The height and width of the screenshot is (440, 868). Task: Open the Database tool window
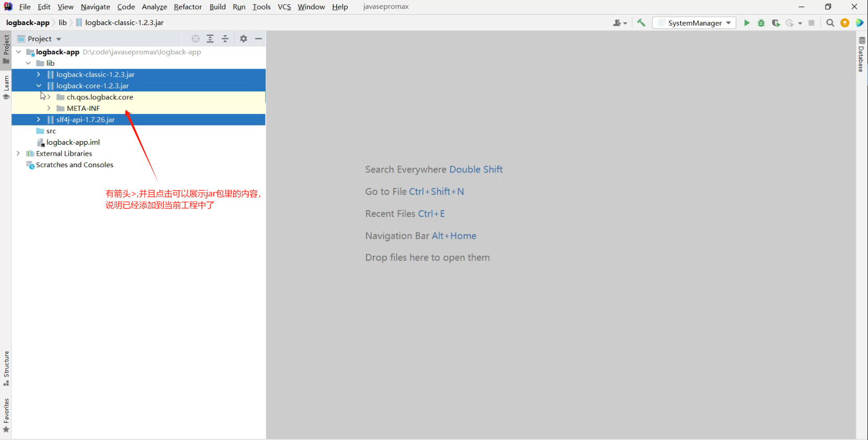861,54
